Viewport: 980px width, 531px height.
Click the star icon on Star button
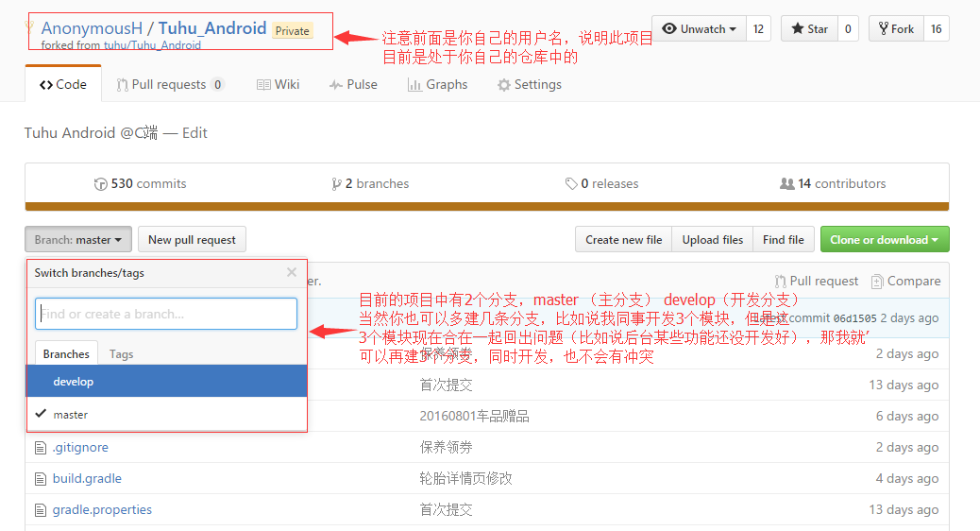[798, 28]
